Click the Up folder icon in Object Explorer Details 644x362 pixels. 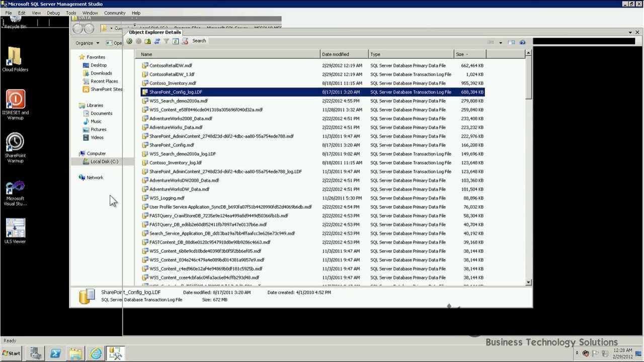[x=147, y=41]
